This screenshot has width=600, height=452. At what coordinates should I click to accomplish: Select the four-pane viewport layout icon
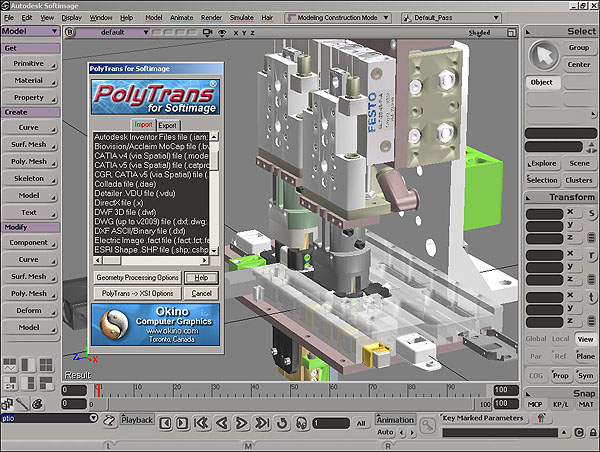[x=46, y=365]
